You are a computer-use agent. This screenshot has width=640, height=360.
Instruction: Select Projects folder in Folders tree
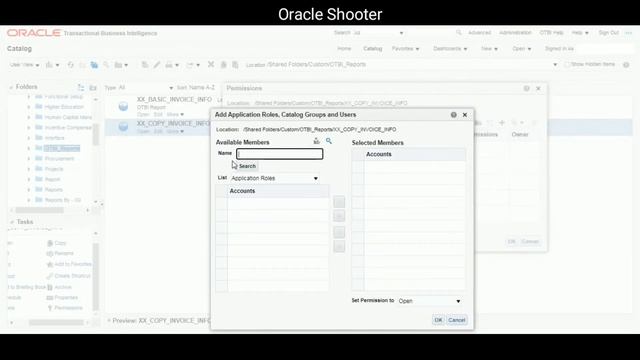tap(54, 169)
